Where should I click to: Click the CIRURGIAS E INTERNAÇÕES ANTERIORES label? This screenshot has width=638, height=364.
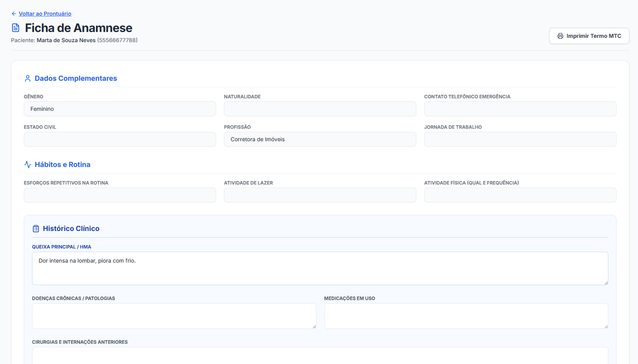coord(80,342)
